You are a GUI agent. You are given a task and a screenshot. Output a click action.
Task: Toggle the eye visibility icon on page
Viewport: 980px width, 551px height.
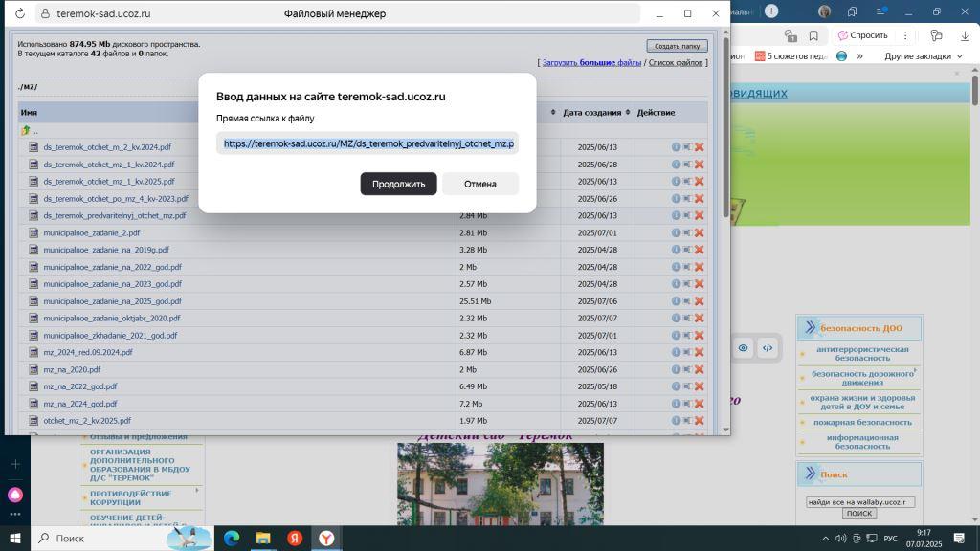pos(743,349)
